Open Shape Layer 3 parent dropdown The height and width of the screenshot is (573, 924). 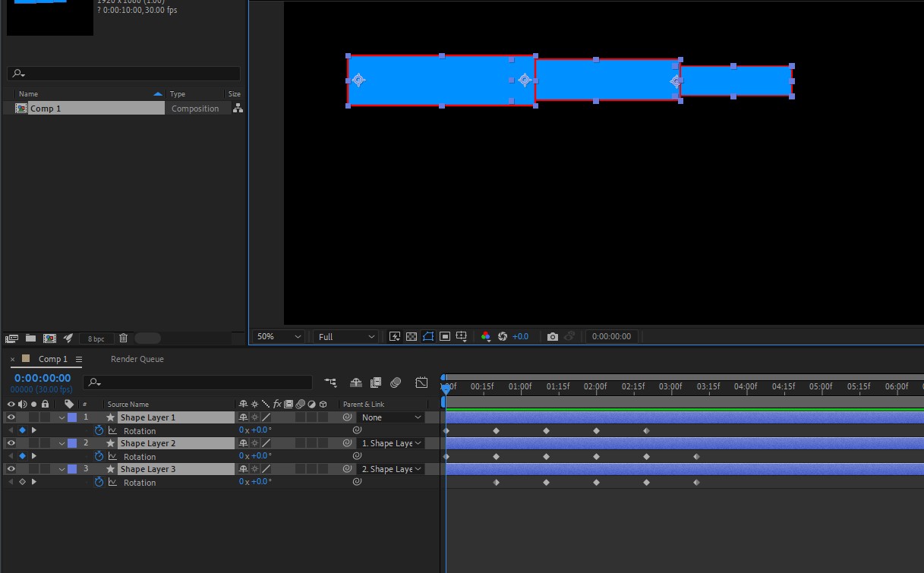(x=391, y=469)
